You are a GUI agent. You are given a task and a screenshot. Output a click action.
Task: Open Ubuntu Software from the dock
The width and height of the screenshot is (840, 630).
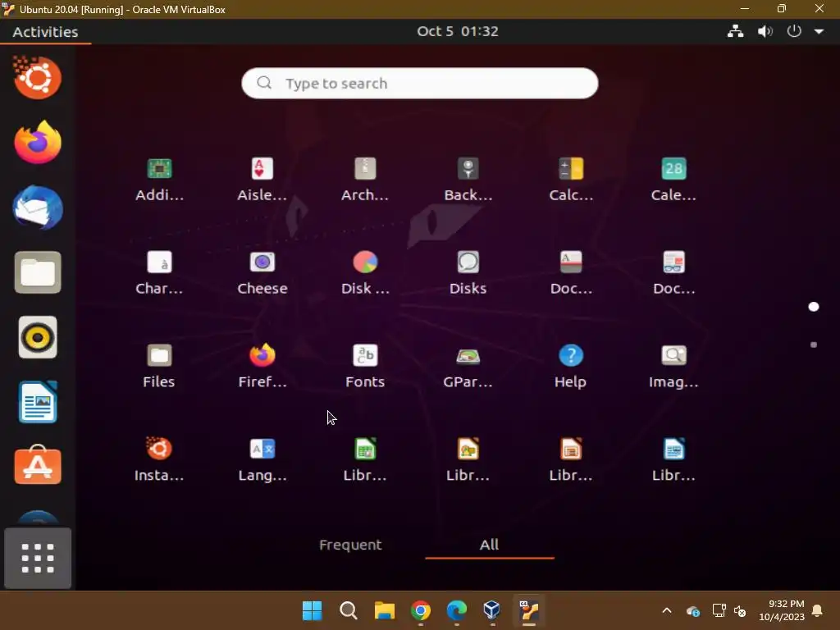tap(38, 466)
